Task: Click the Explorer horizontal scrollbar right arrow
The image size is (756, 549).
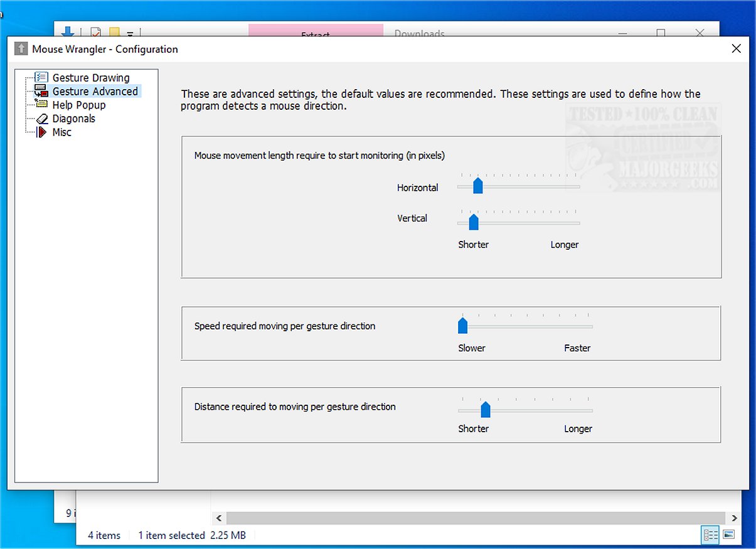Action: click(735, 518)
